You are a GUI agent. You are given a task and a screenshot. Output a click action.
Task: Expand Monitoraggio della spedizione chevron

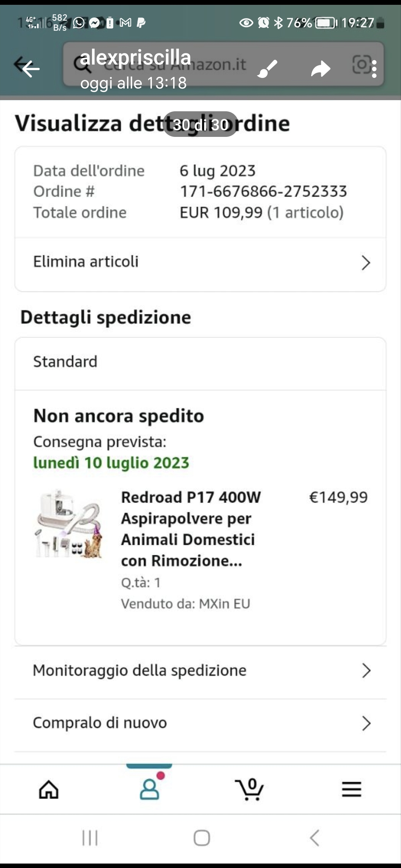pos(366,671)
